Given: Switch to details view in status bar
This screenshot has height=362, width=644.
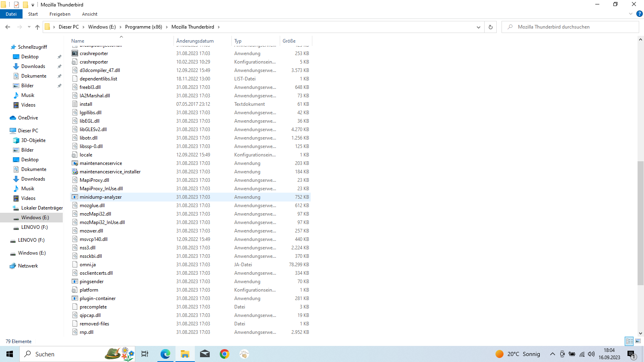Looking at the screenshot, I should pos(629,341).
